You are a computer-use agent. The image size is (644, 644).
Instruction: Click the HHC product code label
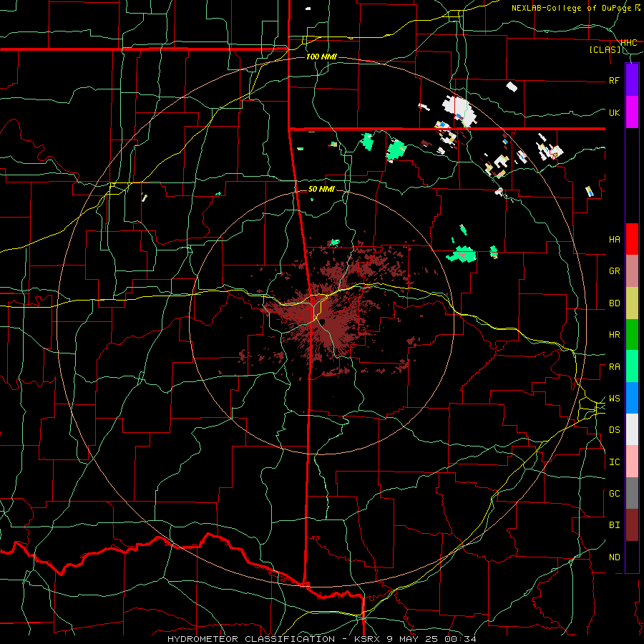[x=629, y=43]
